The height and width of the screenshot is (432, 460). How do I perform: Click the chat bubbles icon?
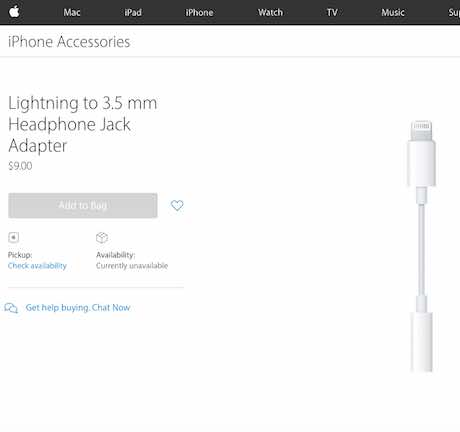11,308
